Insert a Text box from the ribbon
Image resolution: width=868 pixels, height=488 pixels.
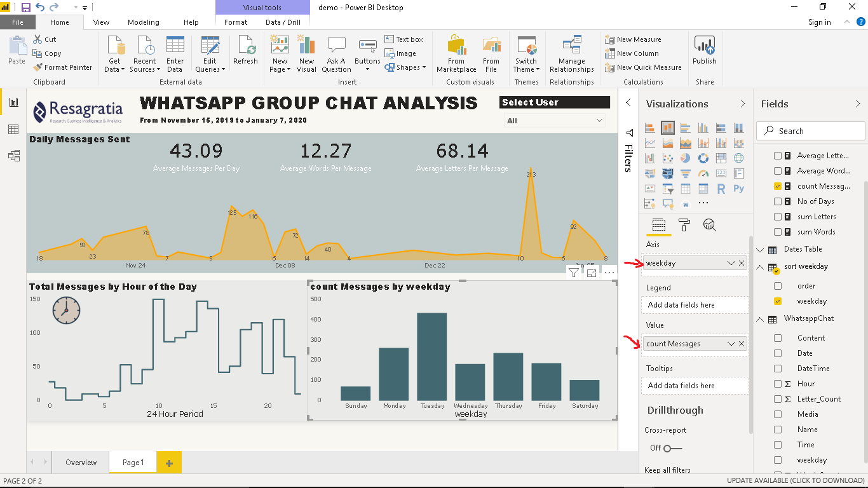click(405, 39)
